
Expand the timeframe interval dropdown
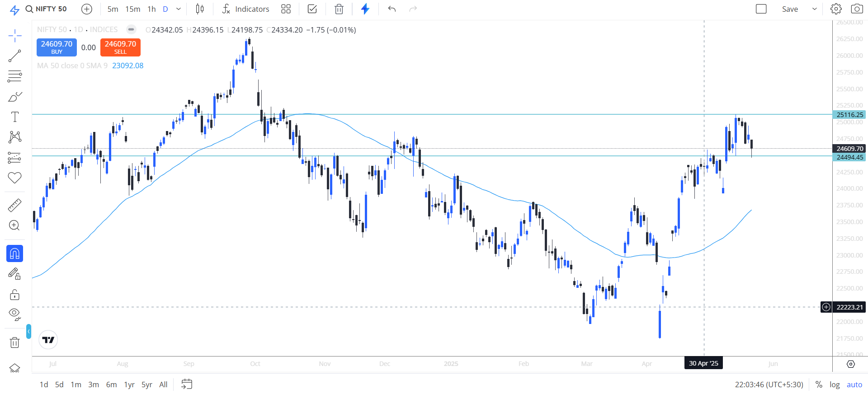(179, 9)
